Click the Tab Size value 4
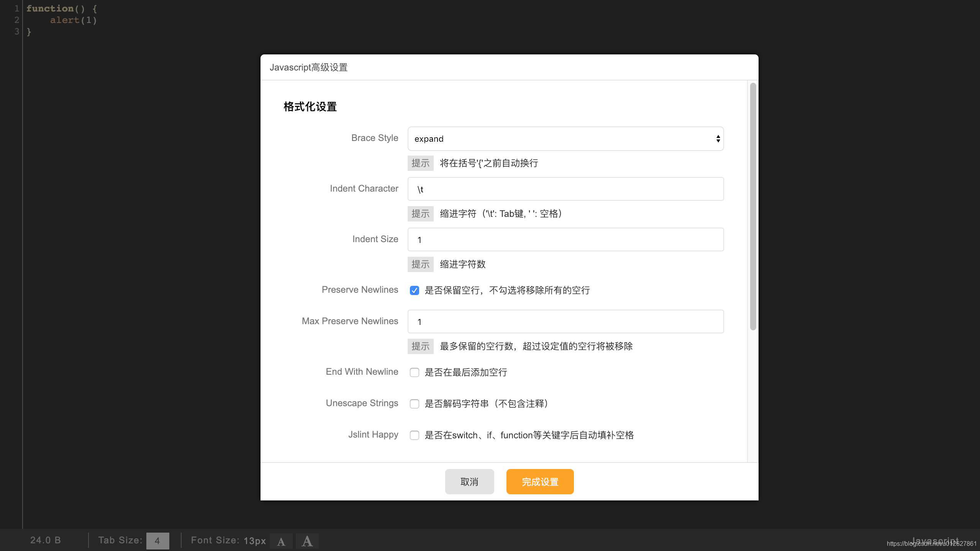 click(x=157, y=541)
